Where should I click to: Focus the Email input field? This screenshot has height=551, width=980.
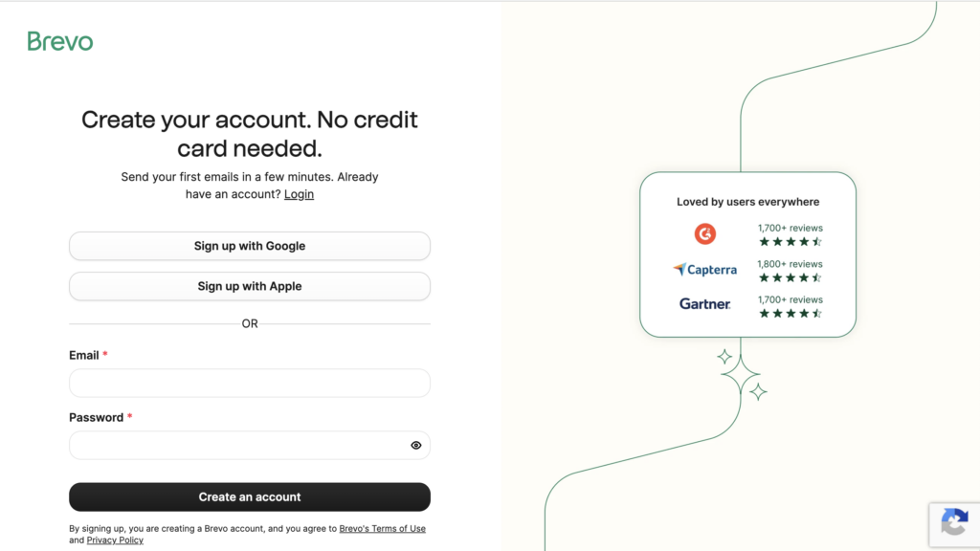point(250,384)
